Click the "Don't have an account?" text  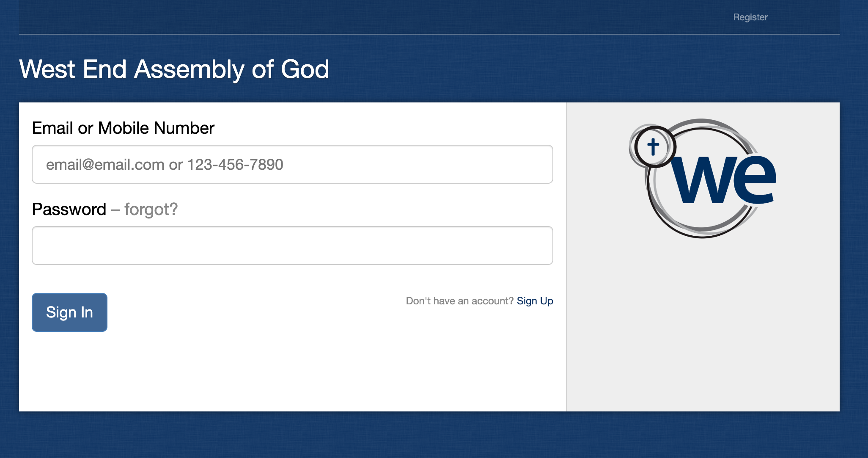pyautogui.click(x=459, y=301)
